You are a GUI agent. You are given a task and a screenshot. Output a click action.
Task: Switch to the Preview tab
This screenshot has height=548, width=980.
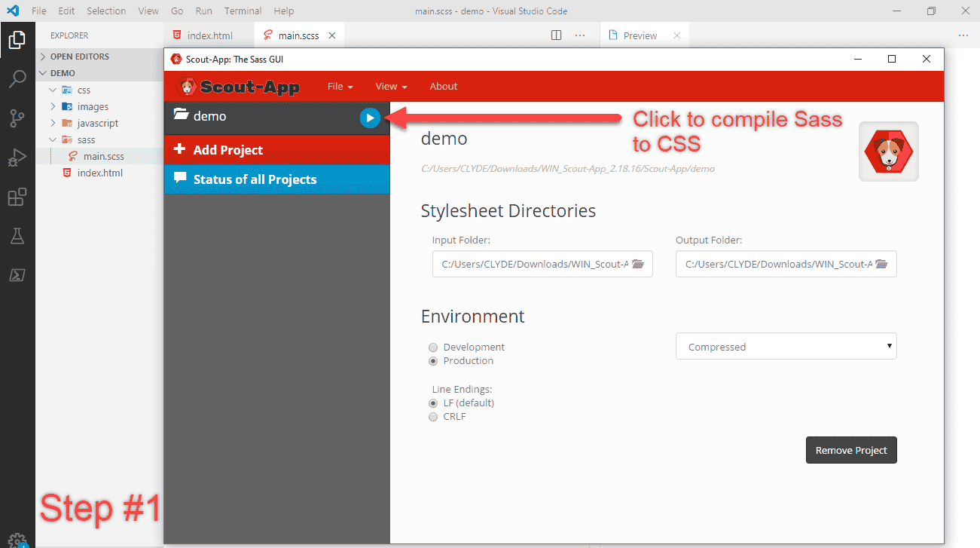(645, 35)
